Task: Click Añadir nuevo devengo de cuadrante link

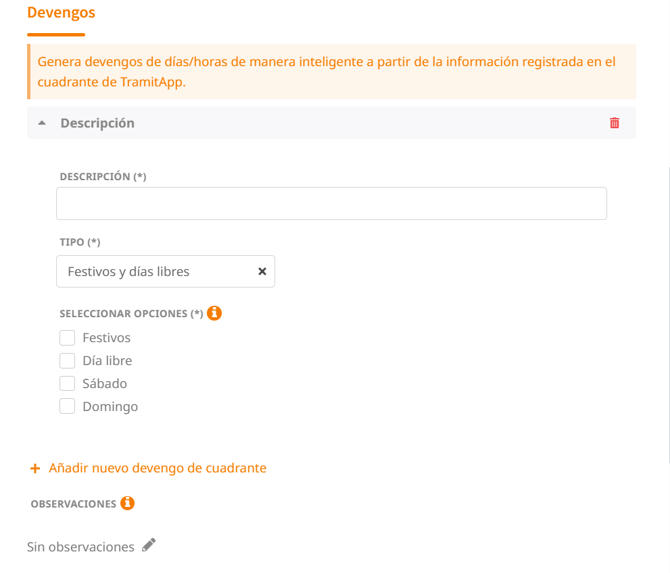Action: [157, 468]
